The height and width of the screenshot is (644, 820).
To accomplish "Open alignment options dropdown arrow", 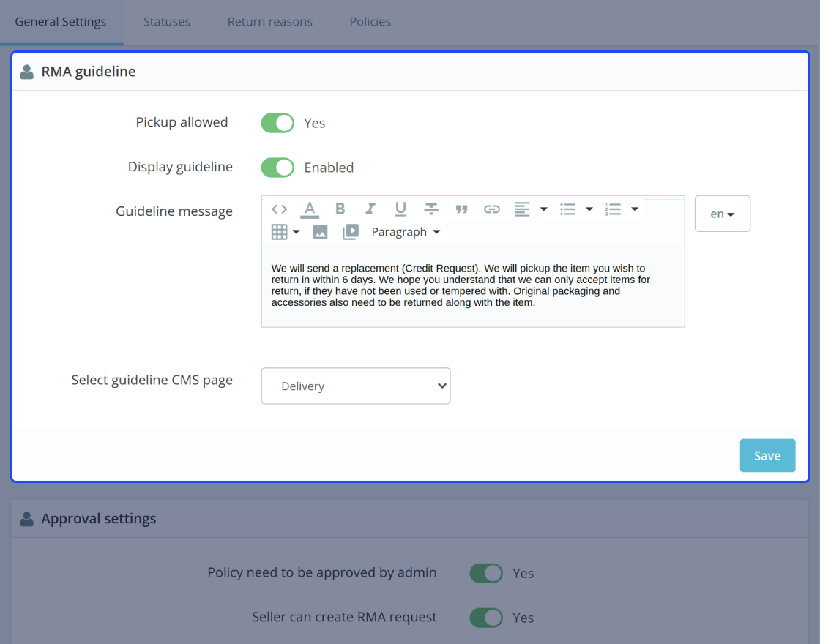I will 544,209.
